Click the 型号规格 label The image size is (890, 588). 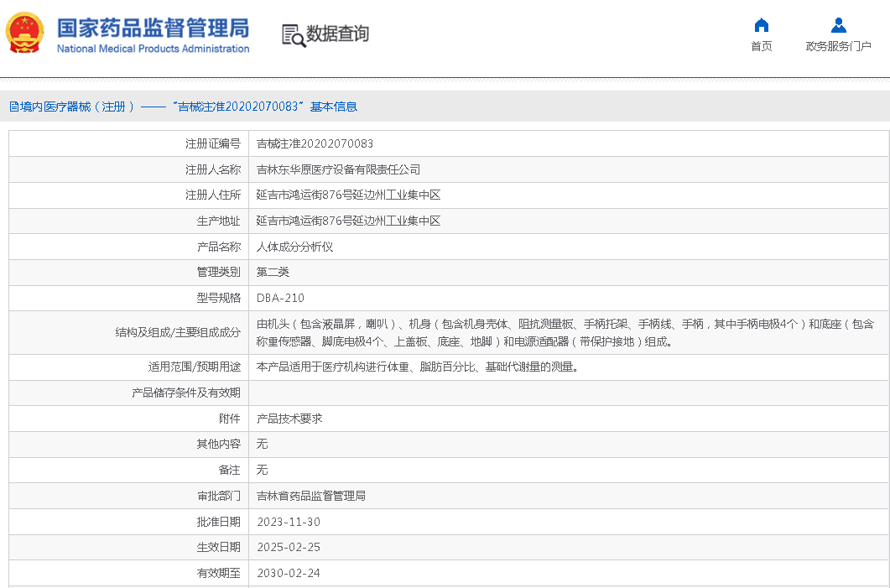[x=219, y=298]
